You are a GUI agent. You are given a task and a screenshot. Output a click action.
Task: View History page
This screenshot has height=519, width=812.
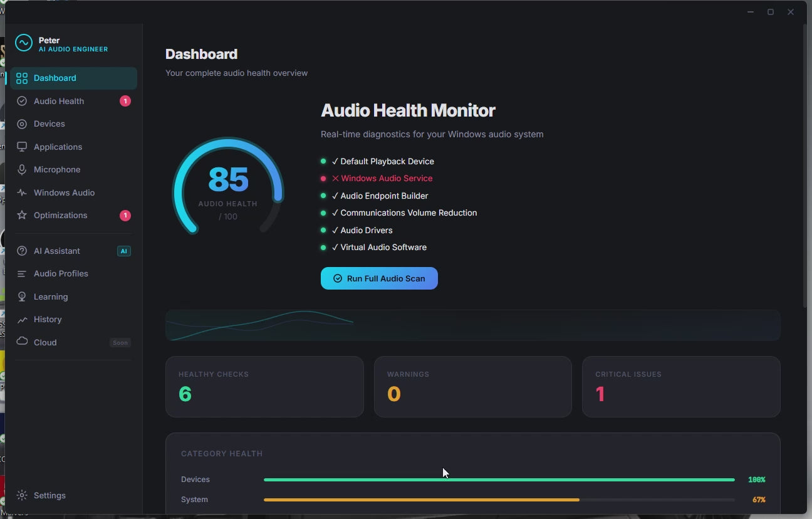[74, 320]
